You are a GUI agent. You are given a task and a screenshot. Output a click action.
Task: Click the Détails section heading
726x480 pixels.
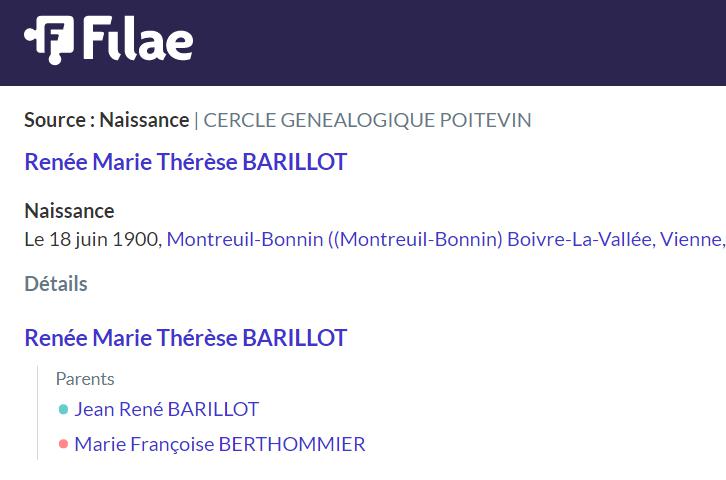pyautogui.click(x=56, y=284)
